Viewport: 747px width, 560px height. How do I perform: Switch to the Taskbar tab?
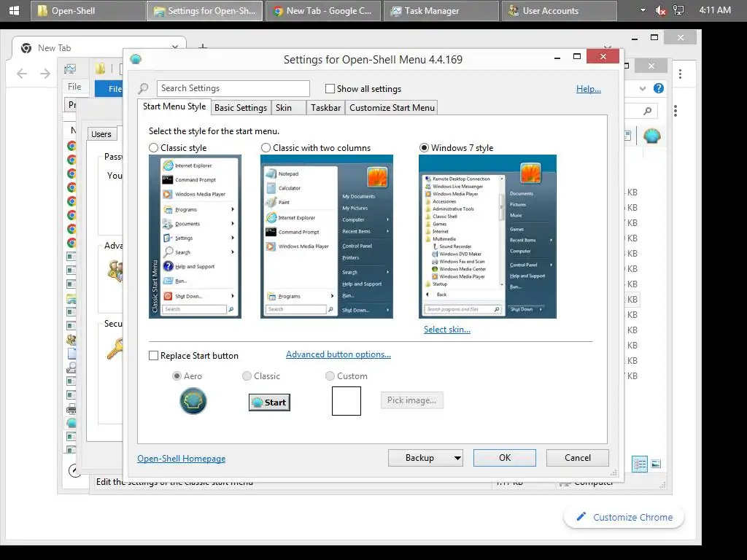[x=325, y=108]
